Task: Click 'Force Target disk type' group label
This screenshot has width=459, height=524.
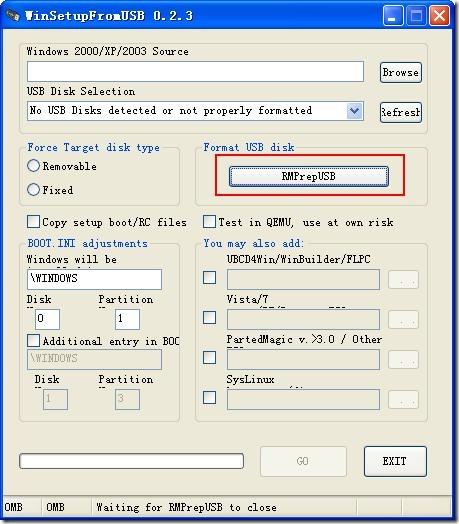Action: [93, 147]
